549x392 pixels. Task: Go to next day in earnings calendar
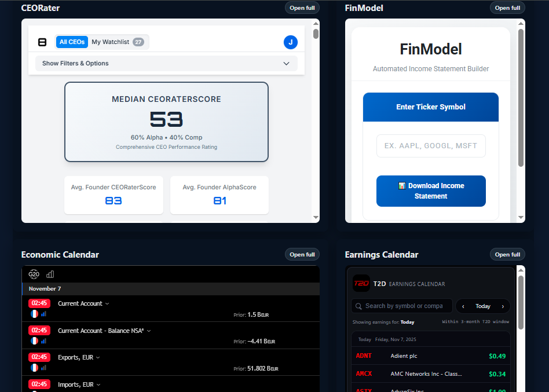(x=503, y=306)
